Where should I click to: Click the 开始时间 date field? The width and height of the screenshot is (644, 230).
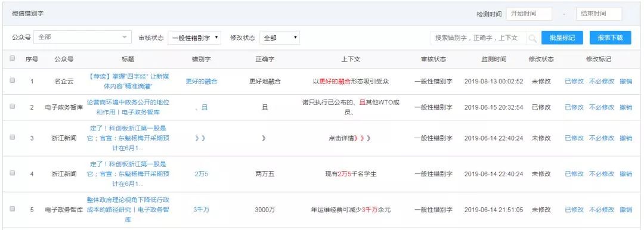pyautogui.click(x=529, y=14)
